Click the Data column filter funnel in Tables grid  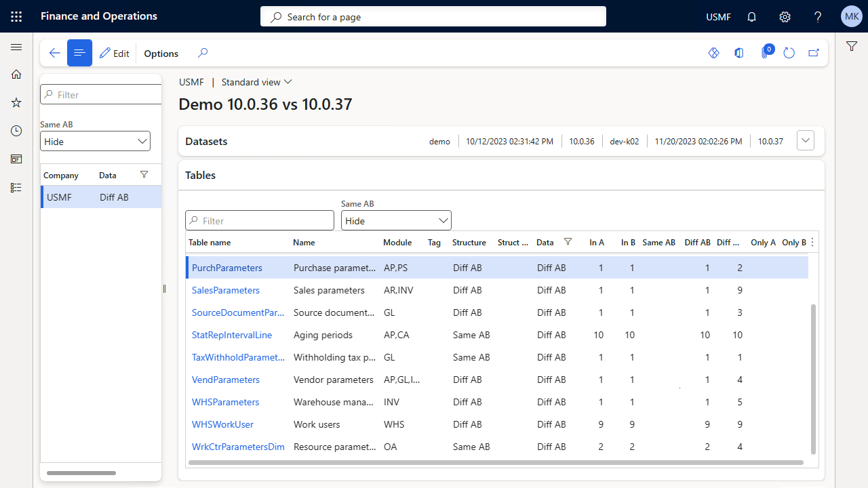pyautogui.click(x=568, y=242)
